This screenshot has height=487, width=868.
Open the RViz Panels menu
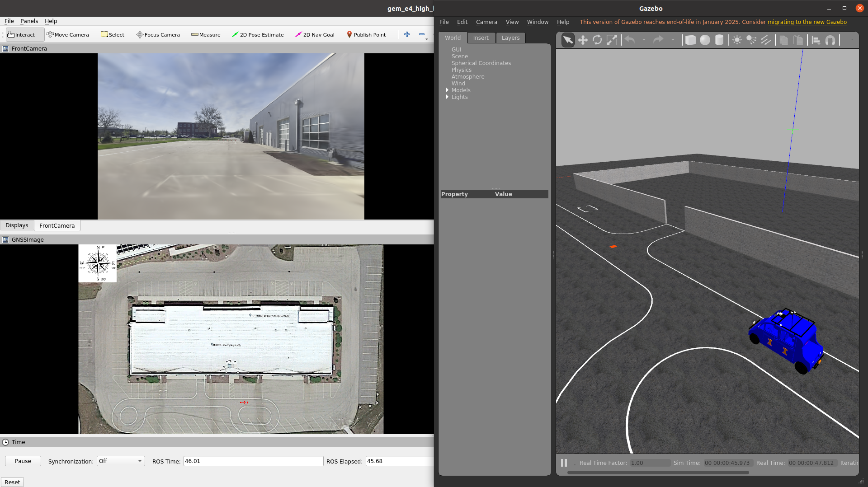pos(29,21)
